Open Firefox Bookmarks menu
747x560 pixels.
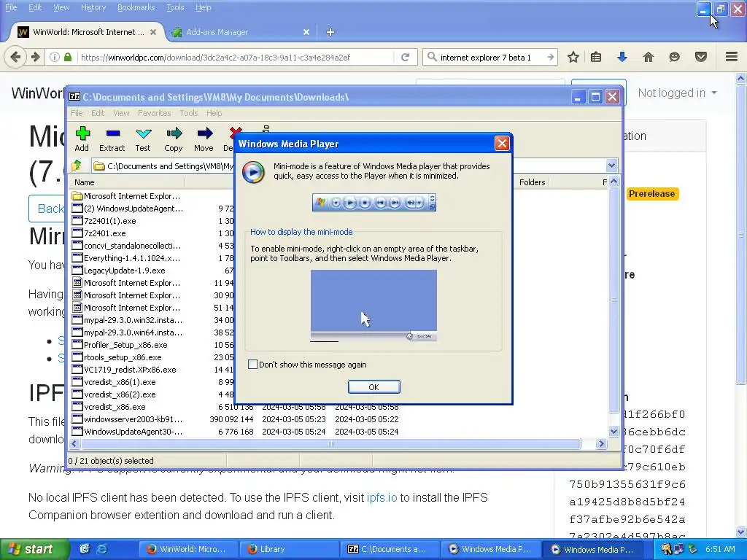click(x=136, y=7)
